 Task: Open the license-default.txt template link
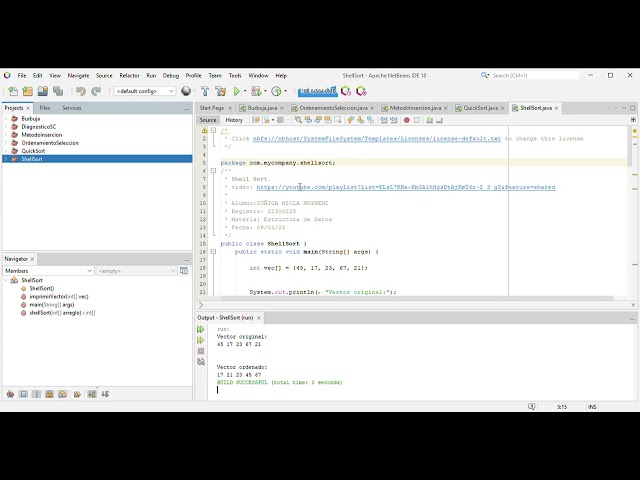click(377, 138)
